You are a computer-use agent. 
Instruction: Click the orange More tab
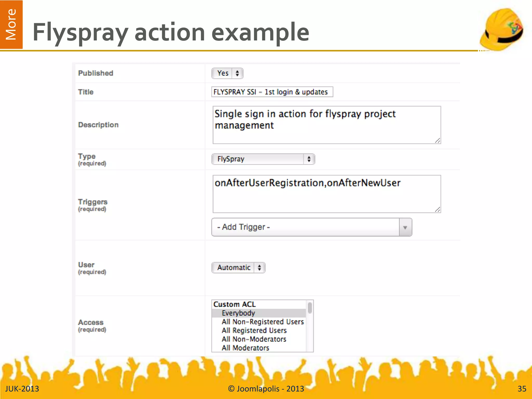(x=11, y=24)
